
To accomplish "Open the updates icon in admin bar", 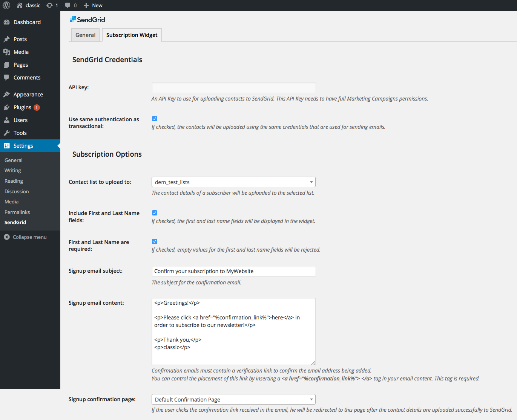I will [x=50, y=5].
